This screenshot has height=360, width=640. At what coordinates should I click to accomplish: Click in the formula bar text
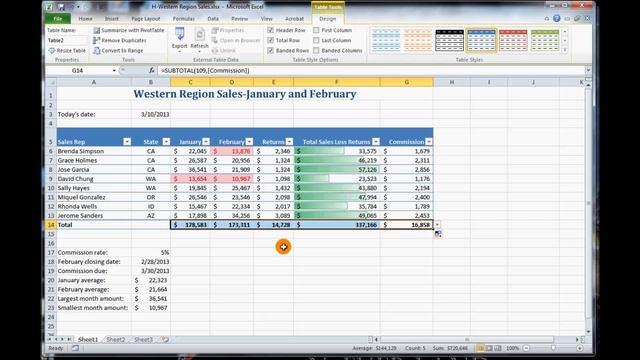tap(205, 71)
